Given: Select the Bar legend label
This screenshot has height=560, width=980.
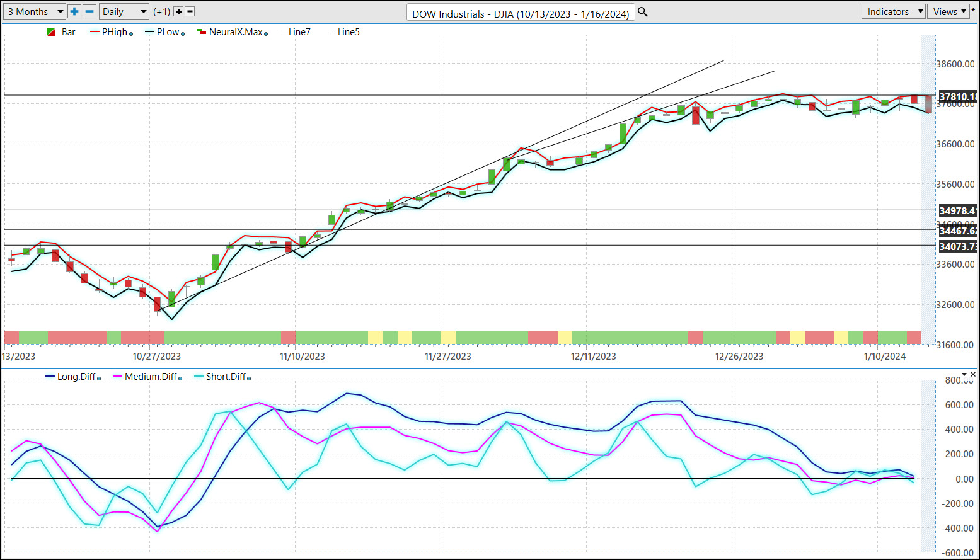Looking at the screenshot, I should click(69, 32).
